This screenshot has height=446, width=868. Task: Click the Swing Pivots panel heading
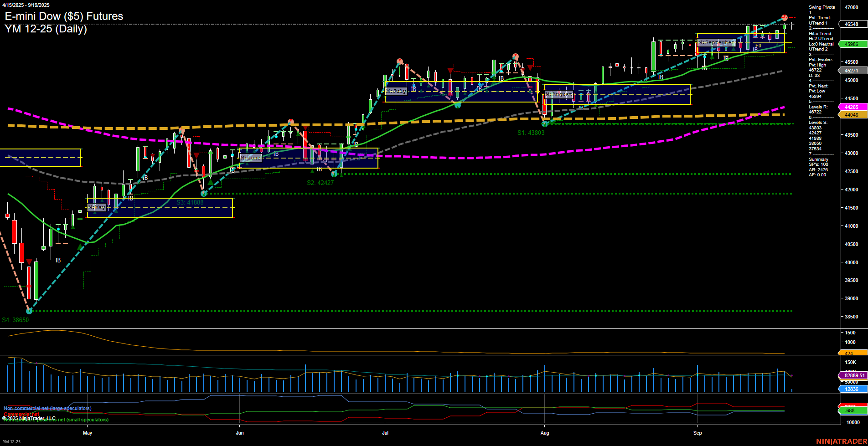822,7
